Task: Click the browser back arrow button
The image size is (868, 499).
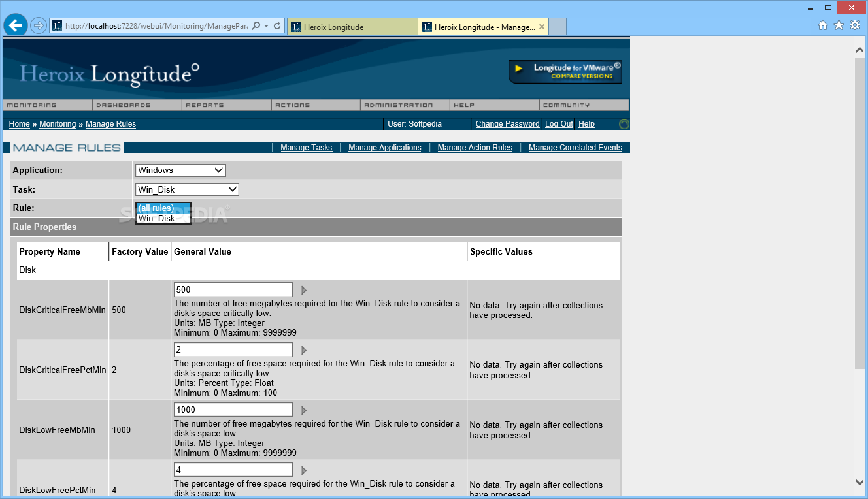Action: [16, 25]
